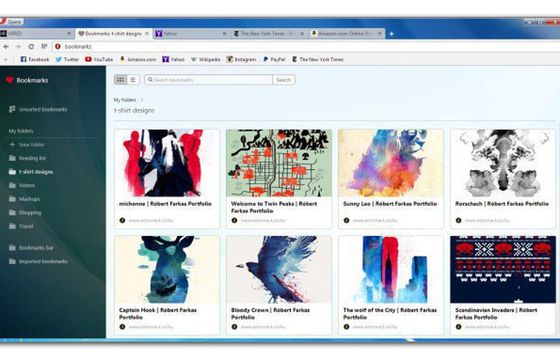
Task: Click the Sunny Leo | Robert Farkas Portfolio title
Action: click(390, 204)
